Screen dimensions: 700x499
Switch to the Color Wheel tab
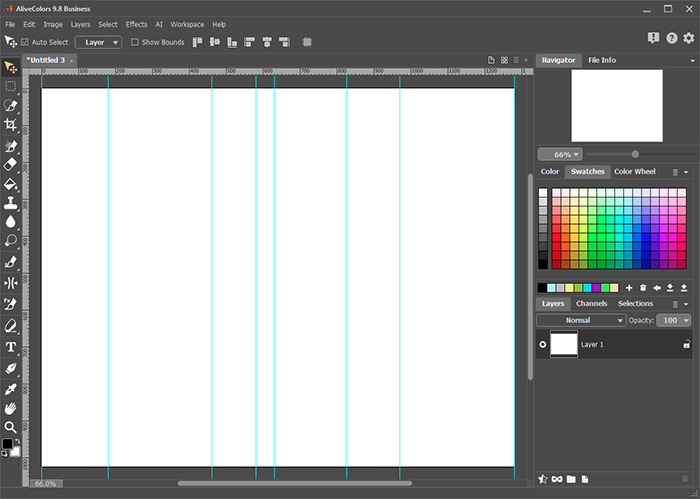[x=634, y=171]
